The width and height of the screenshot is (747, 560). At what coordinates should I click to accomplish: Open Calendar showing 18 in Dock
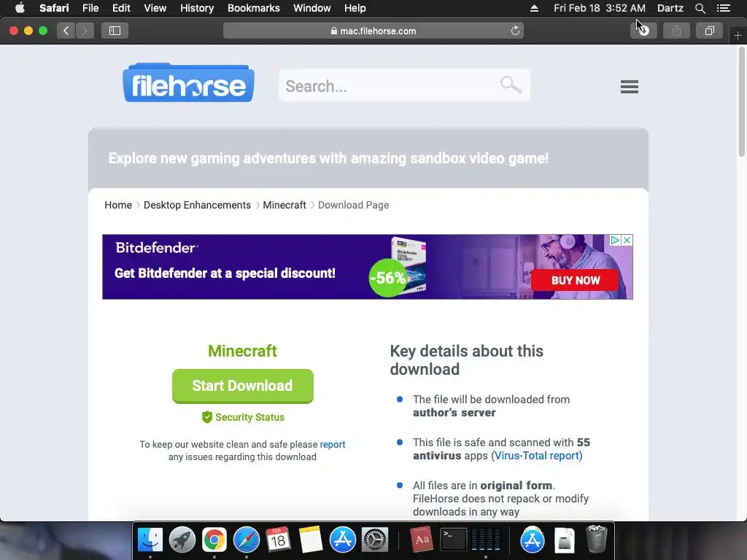(x=278, y=540)
